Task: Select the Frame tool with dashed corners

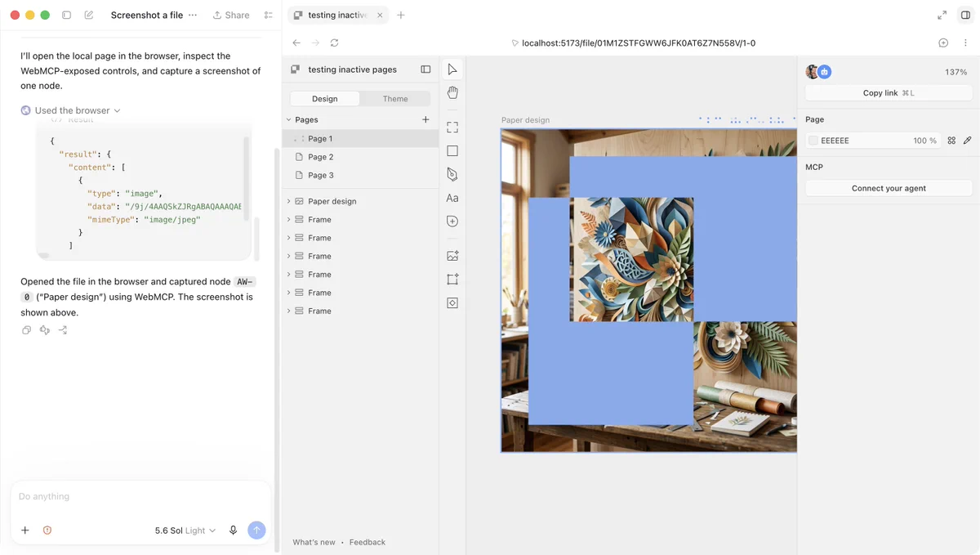Action: pos(452,128)
